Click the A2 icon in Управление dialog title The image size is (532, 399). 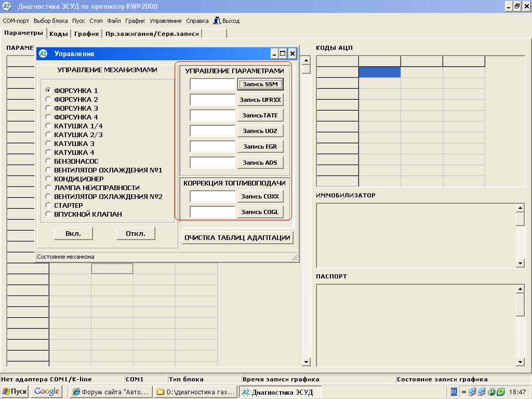[43, 54]
